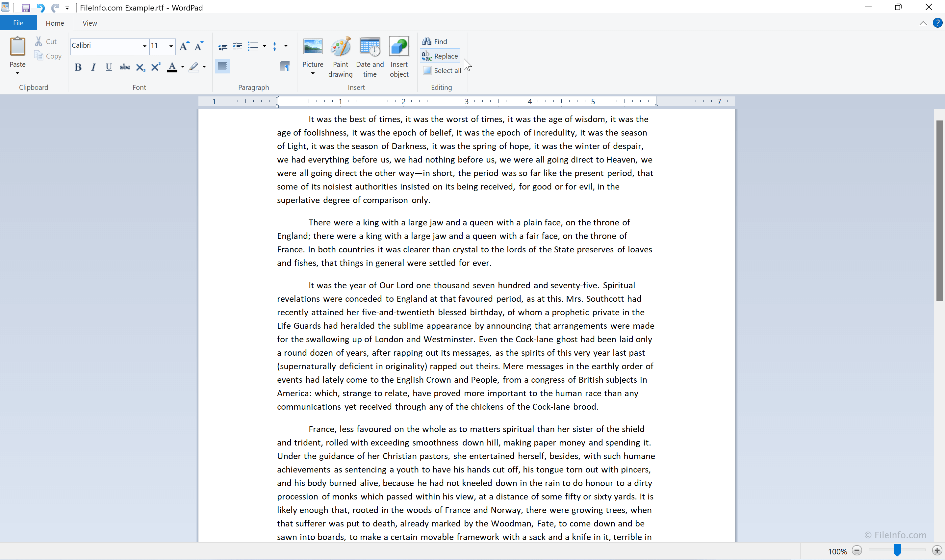
Task: Insert a Paint drawing
Action: point(341,57)
